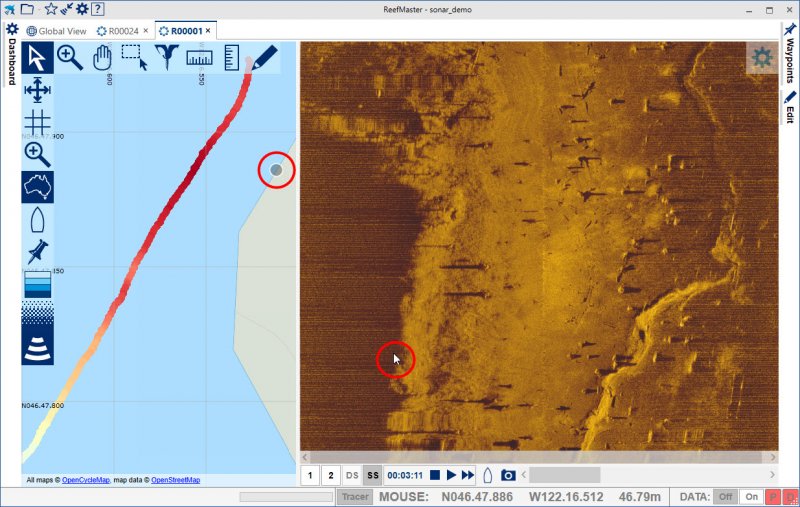Viewport: 800px width, 507px height.
Task: Switch to DS downscan view
Action: pyautogui.click(x=352, y=475)
